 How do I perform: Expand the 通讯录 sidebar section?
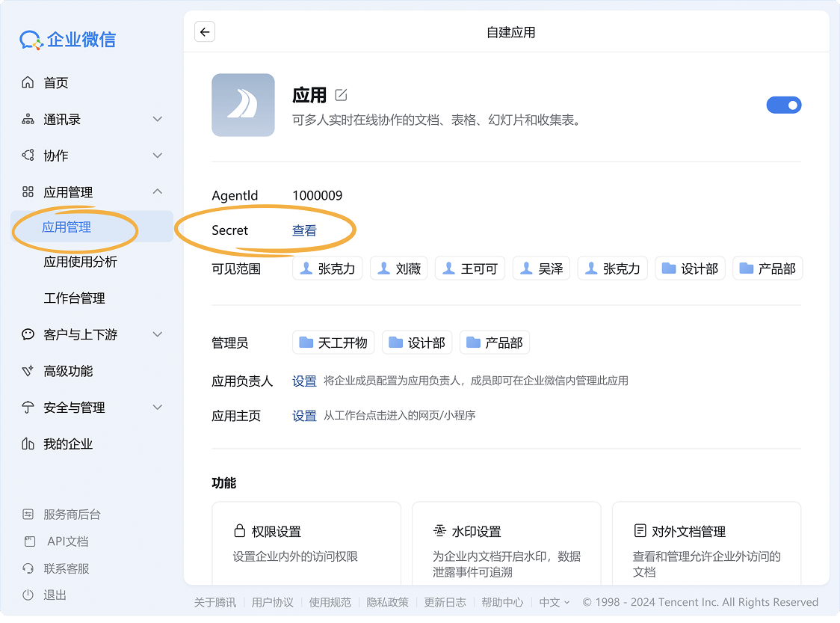coord(157,119)
